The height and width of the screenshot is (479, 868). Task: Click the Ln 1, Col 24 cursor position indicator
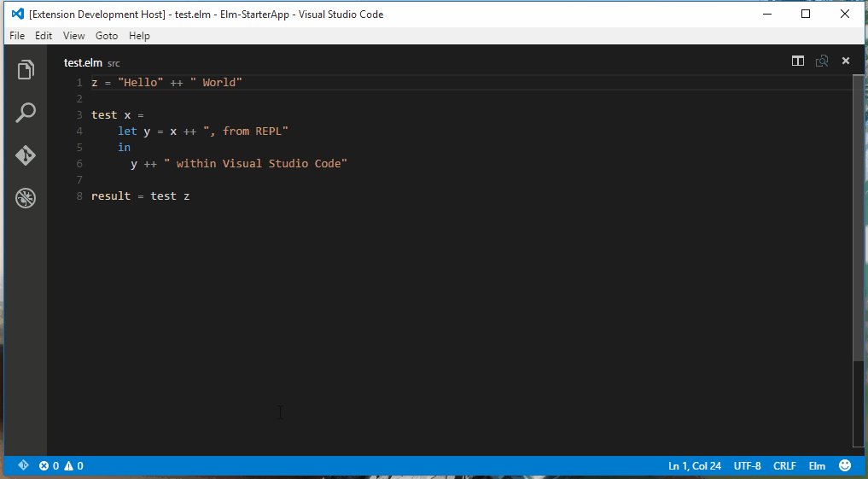click(x=695, y=465)
